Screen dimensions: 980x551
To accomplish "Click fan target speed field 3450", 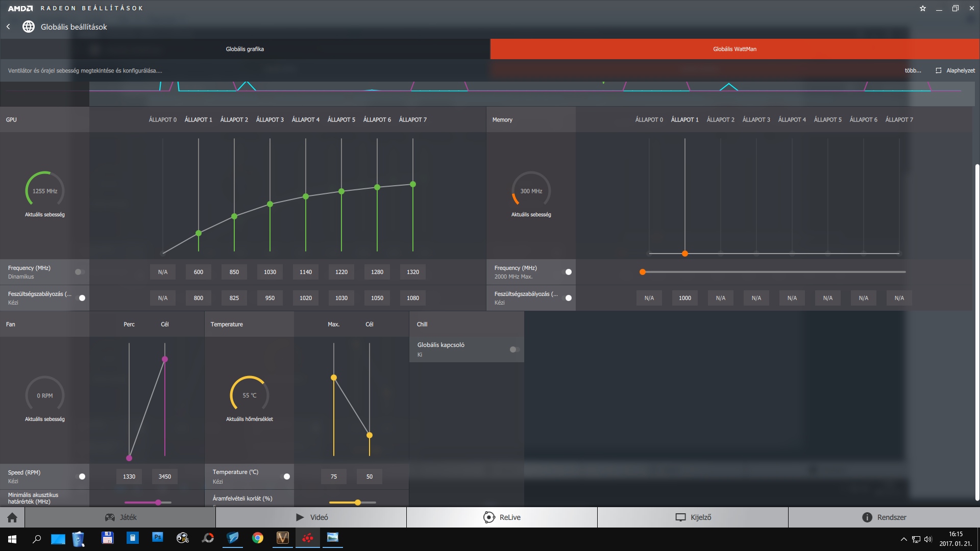I will [165, 477].
